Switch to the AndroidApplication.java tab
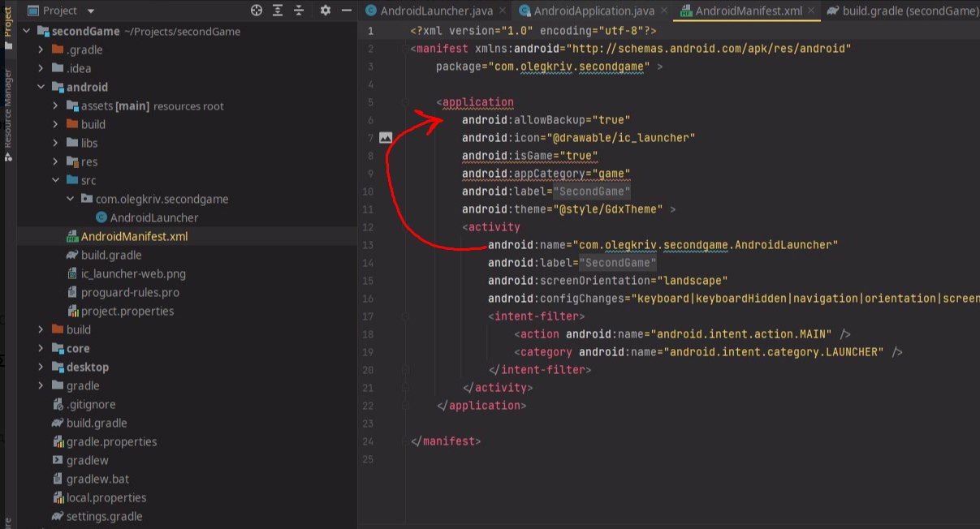The image size is (980, 529). point(594,11)
